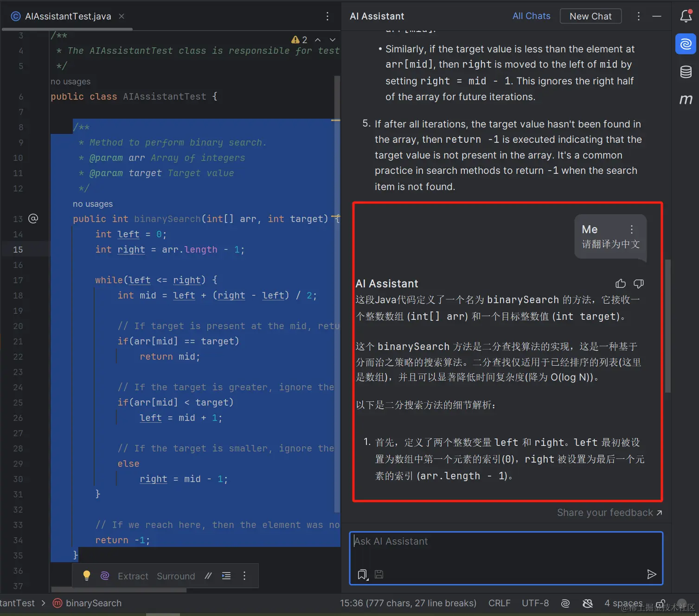Toggle inspection highlighting with crossed-eye icon
699x616 pixels.
pos(588,603)
